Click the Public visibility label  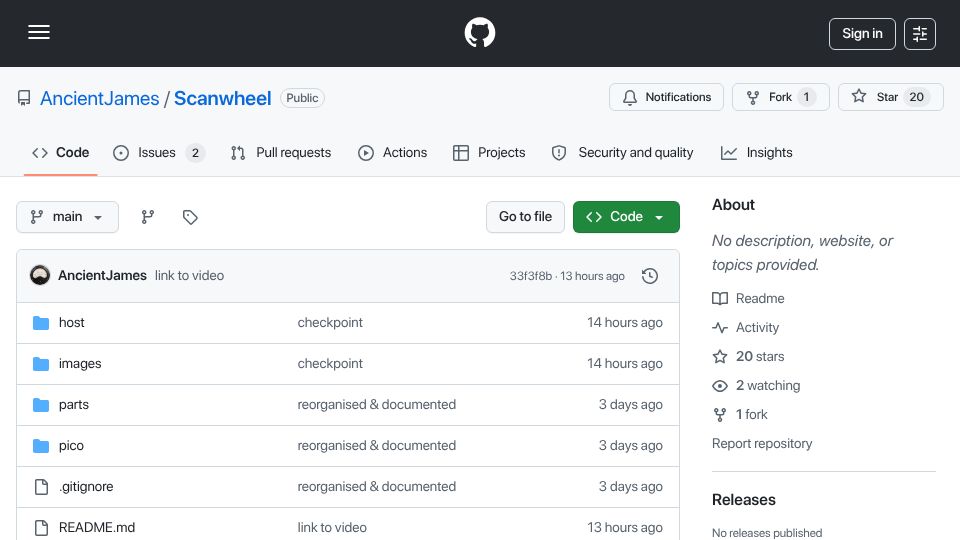pyautogui.click(x=302, y=98)
